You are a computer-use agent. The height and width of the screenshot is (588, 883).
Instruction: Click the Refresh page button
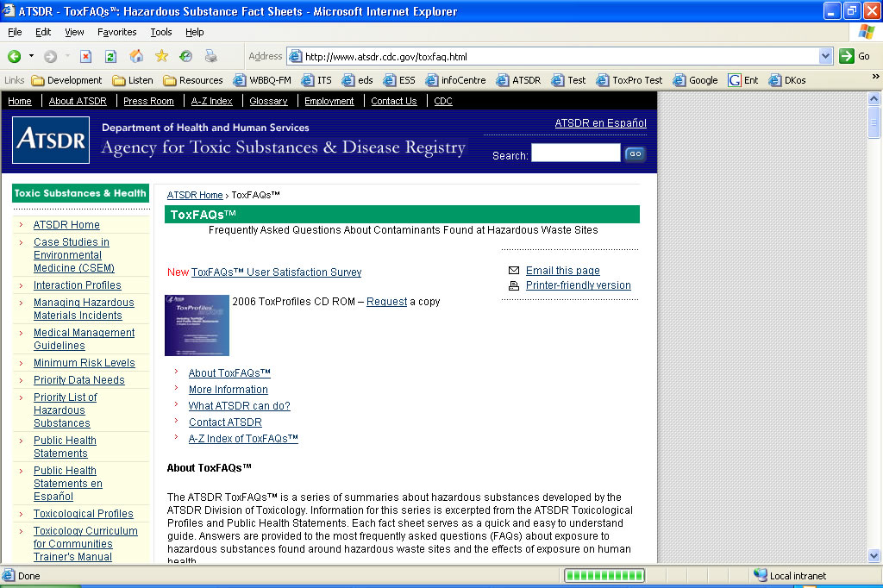[x=110, y=56]
